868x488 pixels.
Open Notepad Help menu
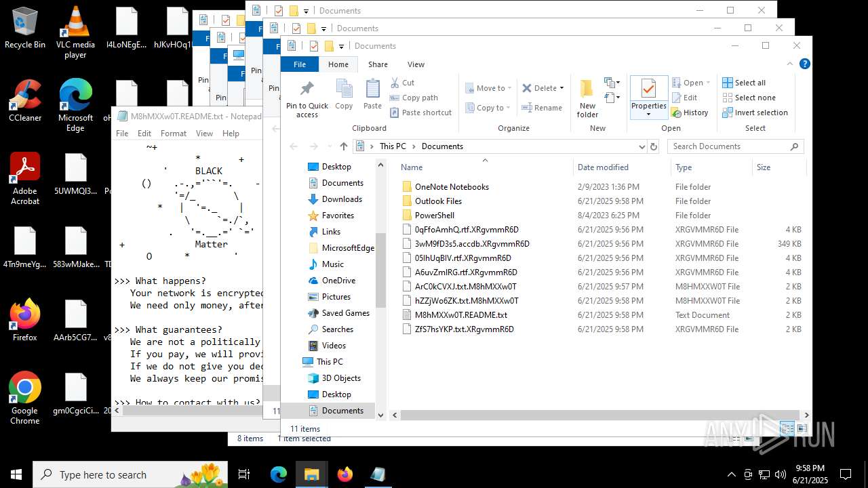pos(231,134)
